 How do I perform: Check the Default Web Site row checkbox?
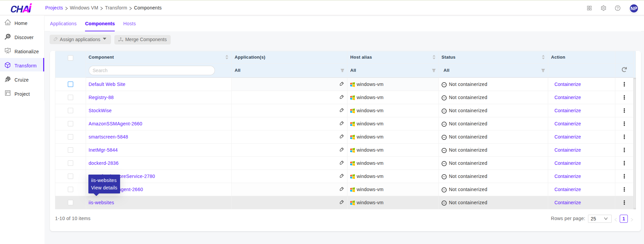[x=71, y=84]
